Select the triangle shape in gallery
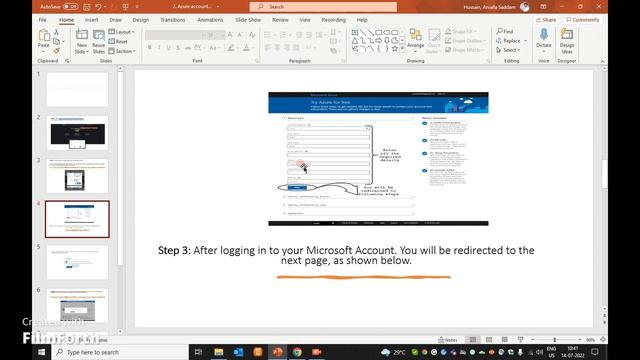Image resolution: width=640 pixels, height=360 pixels. pyautogui.click(x=355, y=41)
